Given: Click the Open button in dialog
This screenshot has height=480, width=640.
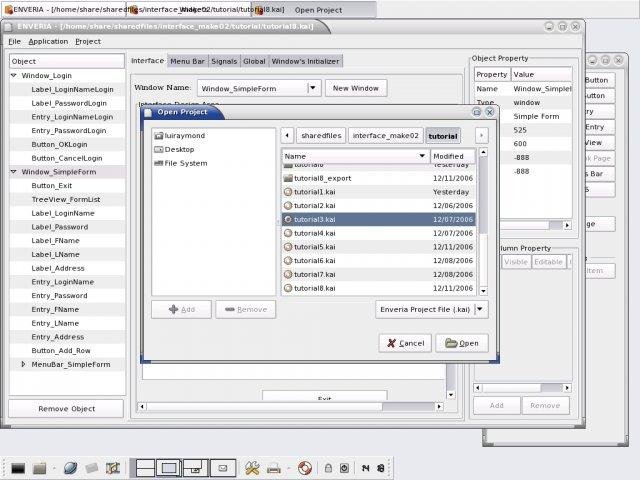Looking at the screenshot, I should tap(461, 343).
